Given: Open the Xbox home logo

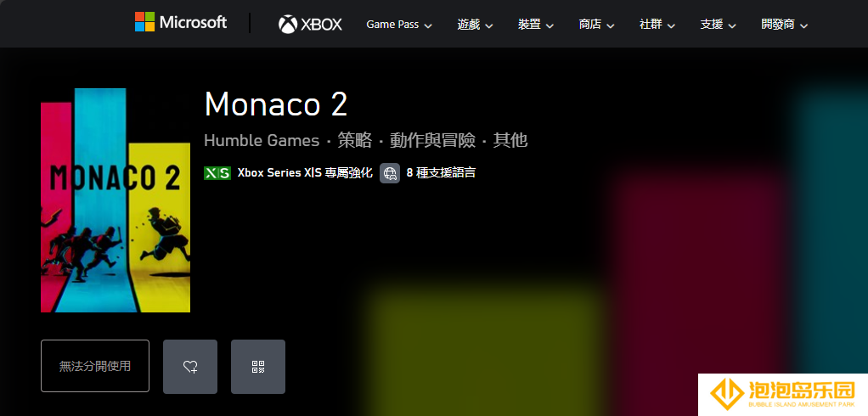Looking at the screenshot, I should coord(310,25).
